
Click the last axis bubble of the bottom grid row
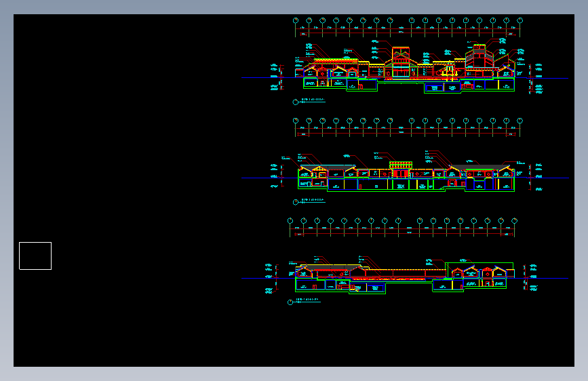[x=515, y=221]
